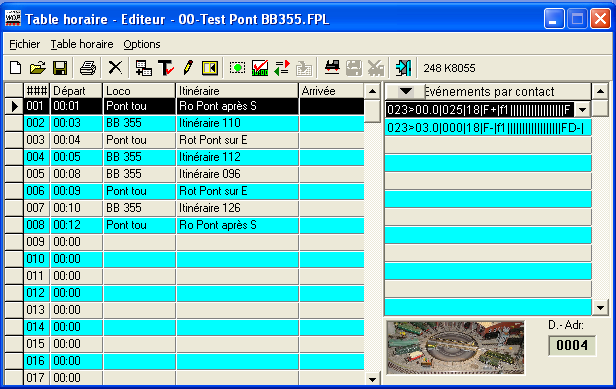The height and width of the screenshot is (389, 616).
Task: Select event entry starting '023>03.0|000'
Action: point(488,128)
